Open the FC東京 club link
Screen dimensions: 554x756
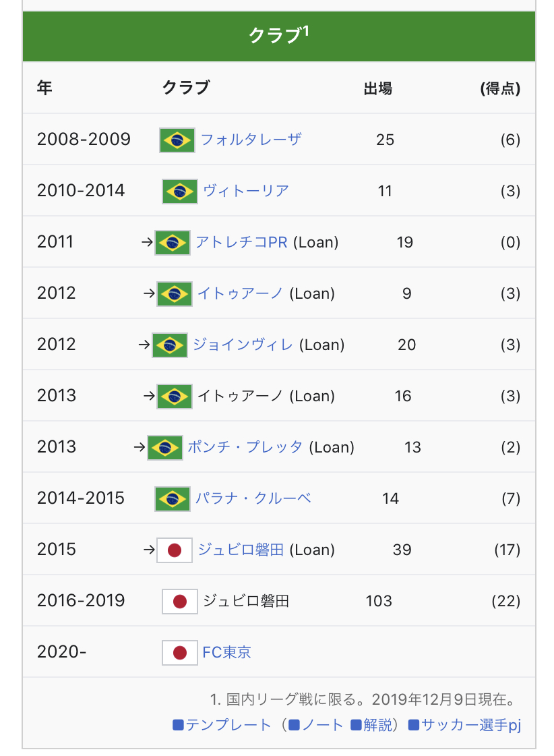pos(226,652)
